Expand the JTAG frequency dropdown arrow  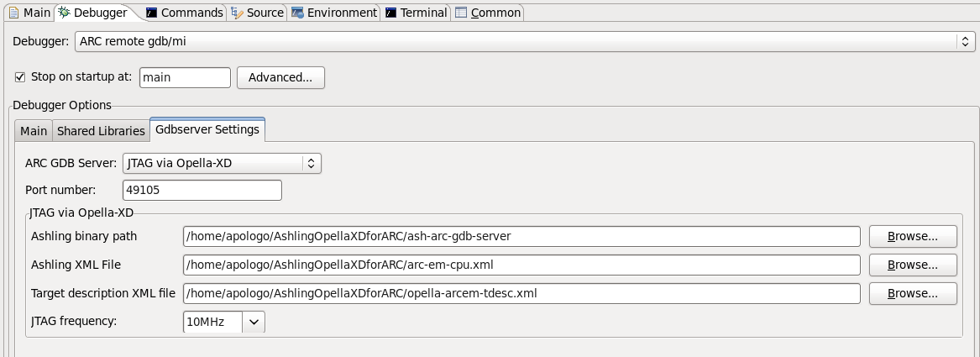click(x=254, y=322)
